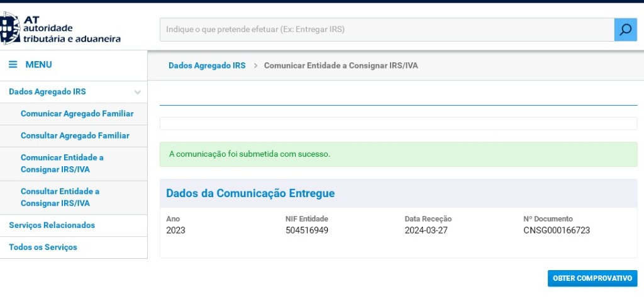Expand Serviços Relacionados in sidebar
Screen dimensions: 644x301
tap(52, 225)
